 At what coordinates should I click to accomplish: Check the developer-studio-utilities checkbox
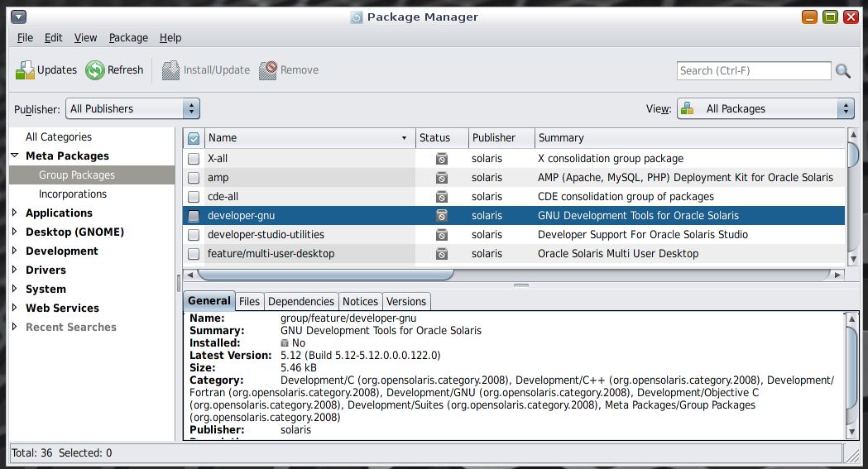[x=194, y=235]
